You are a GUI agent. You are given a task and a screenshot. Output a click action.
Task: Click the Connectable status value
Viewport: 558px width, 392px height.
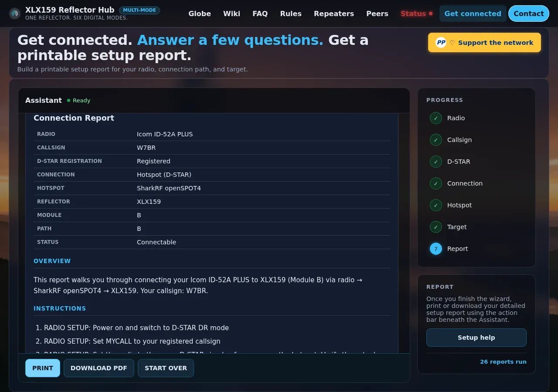(157, 242)
